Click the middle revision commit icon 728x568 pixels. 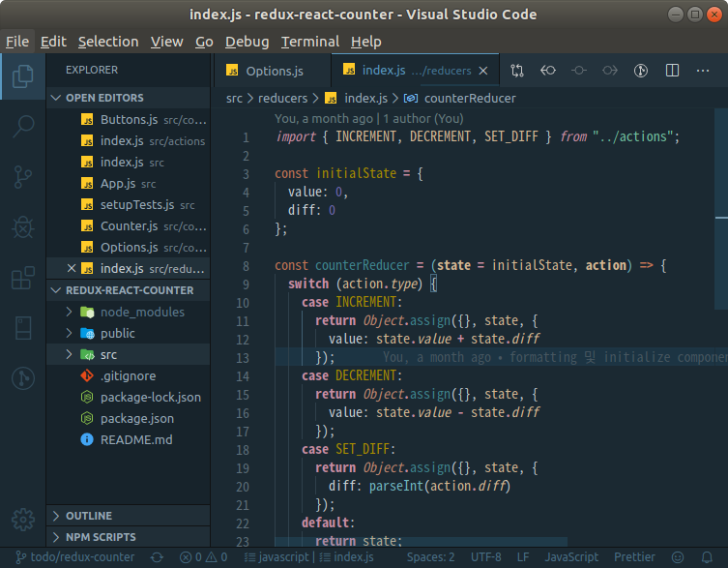579,71
